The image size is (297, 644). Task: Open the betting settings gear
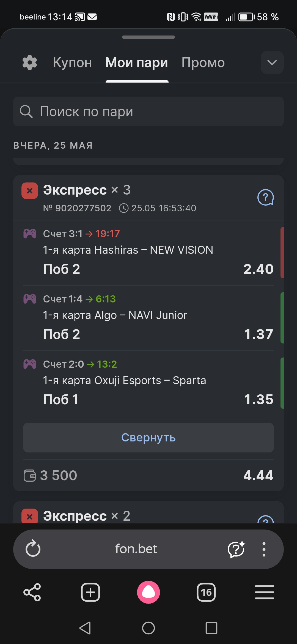click(x=30, y=62)
